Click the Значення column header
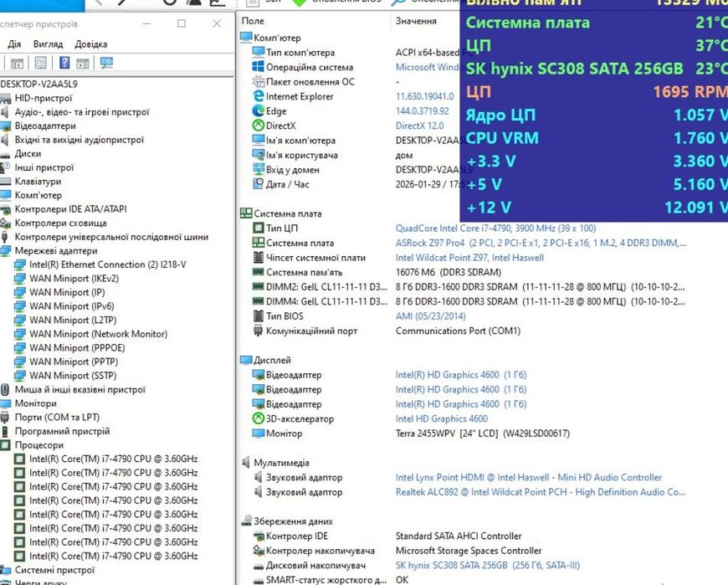This screenshot has height=585, width=728. click(416, 21)
